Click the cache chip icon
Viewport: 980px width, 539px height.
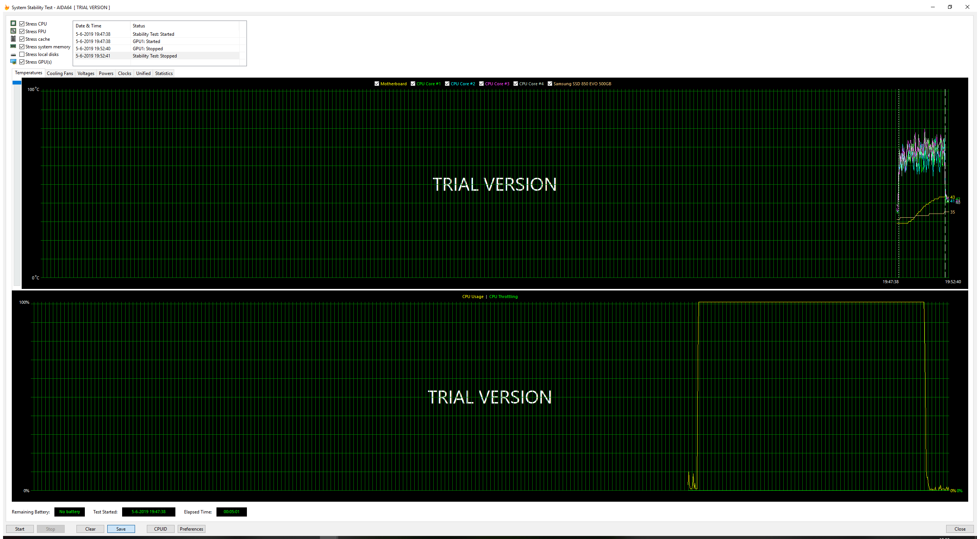click(x=13, y=39)
